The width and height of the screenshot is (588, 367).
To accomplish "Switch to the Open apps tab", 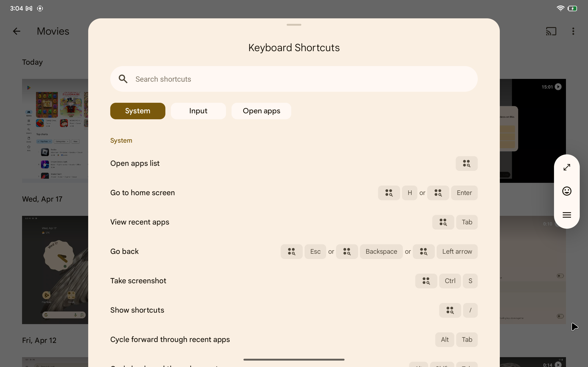I will point(261,111).
